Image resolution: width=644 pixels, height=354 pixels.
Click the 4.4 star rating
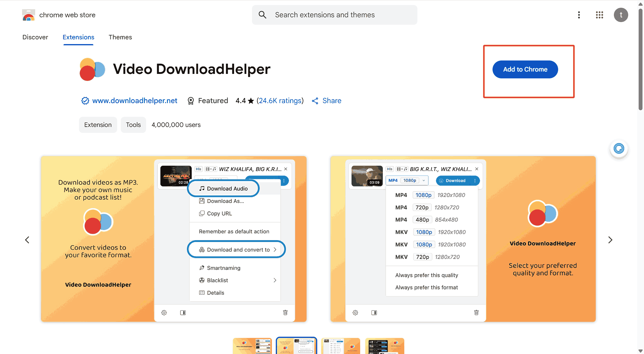244,101
